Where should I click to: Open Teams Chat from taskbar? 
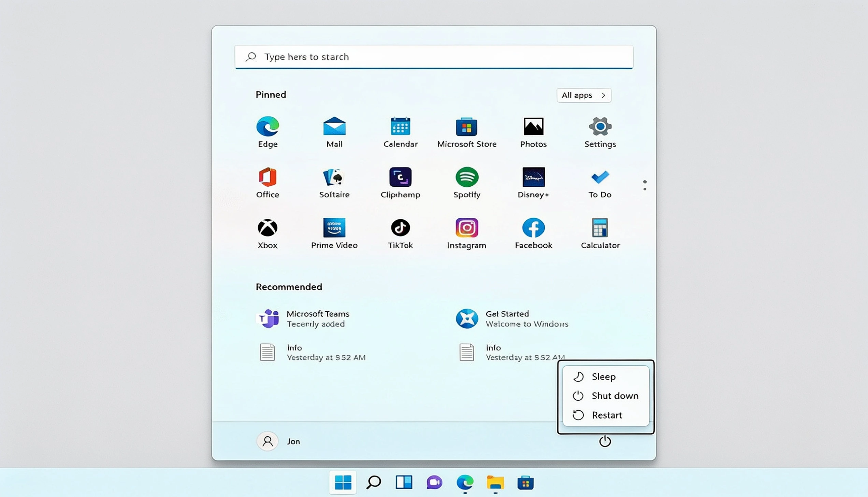(x=434, y=482)
